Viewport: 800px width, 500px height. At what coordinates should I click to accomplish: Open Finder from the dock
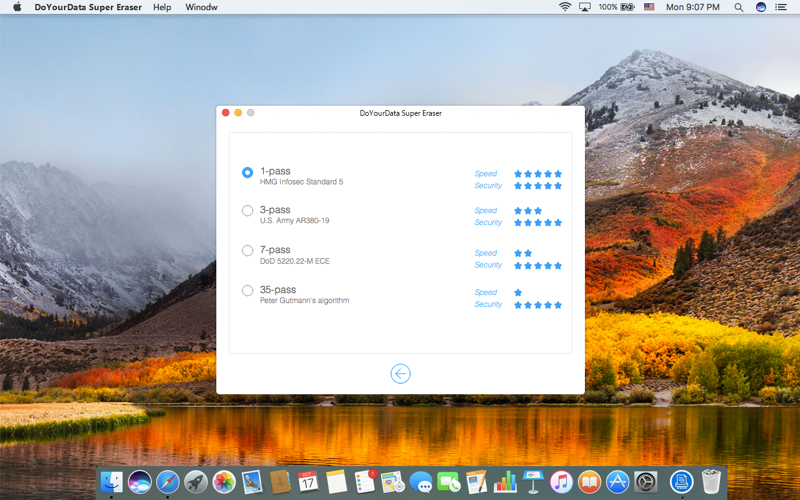point(112,482)
